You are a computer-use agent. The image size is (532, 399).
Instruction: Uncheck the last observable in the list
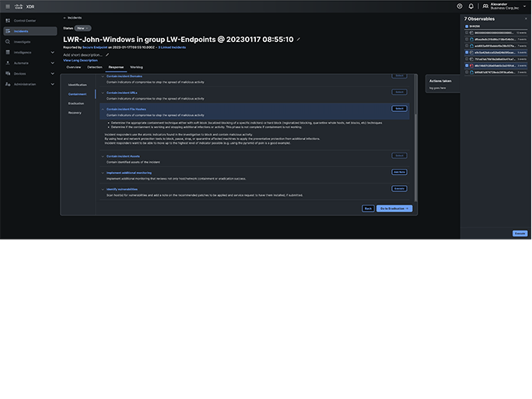pos(467,72)
